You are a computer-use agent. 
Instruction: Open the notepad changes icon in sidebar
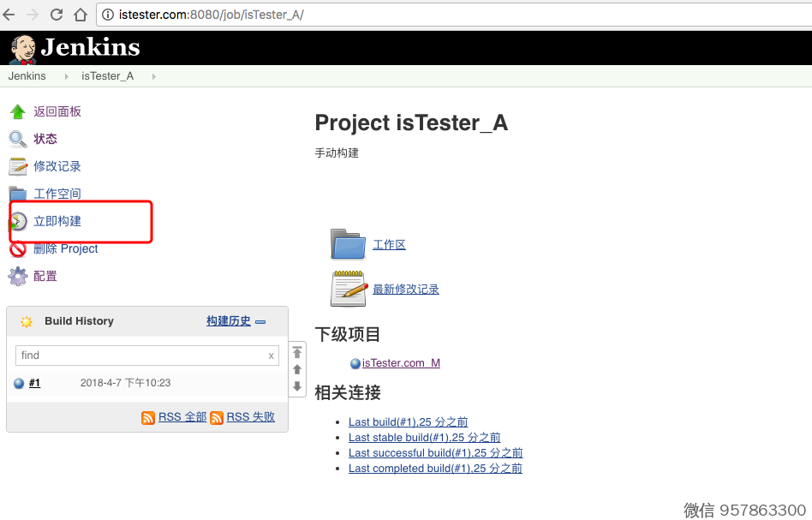(18, 166)
